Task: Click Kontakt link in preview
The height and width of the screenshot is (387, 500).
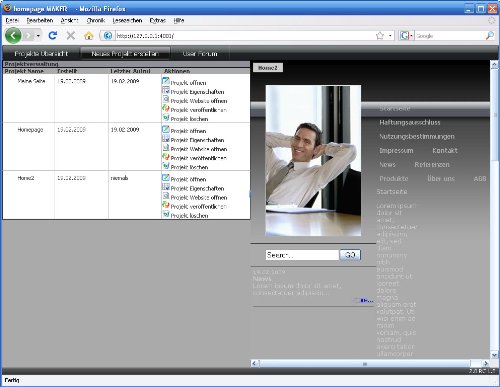Action: [445, 151]
